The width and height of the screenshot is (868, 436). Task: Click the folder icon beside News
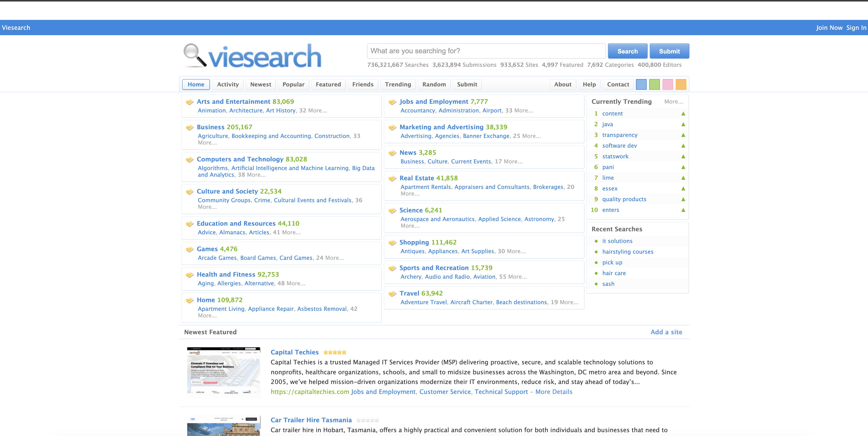click(x=392, y=153)
